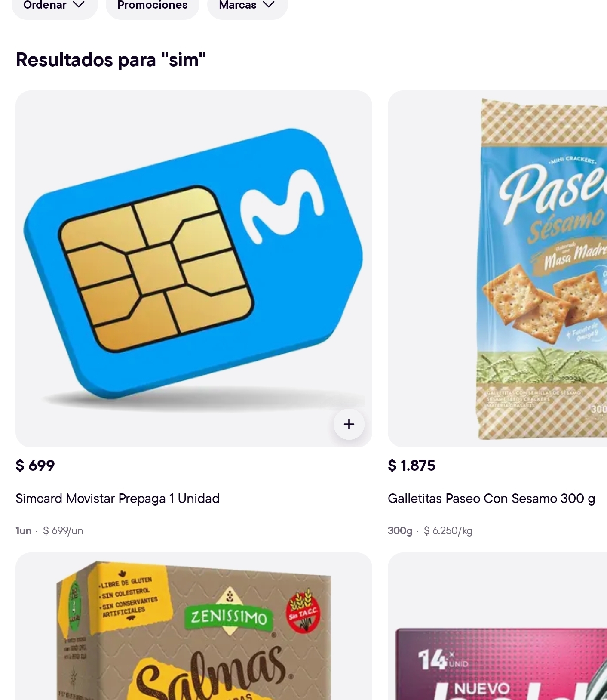Click the 300g $ 6.250/kg unit price text
Image resolution: width=607 pixels, height=700 pixels.
coord(430,531)
